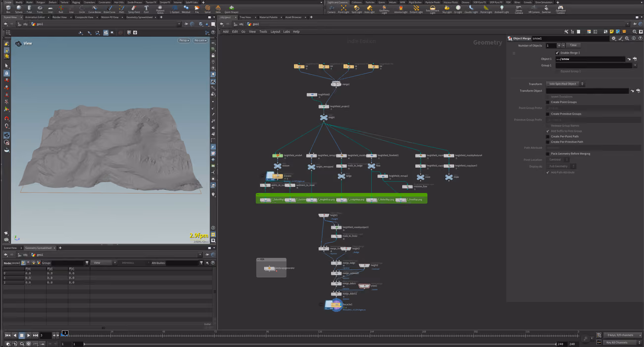Viewport: 644px width, 347px height.
Task: Click the Sky Light shelf icon
Action: 446,9
